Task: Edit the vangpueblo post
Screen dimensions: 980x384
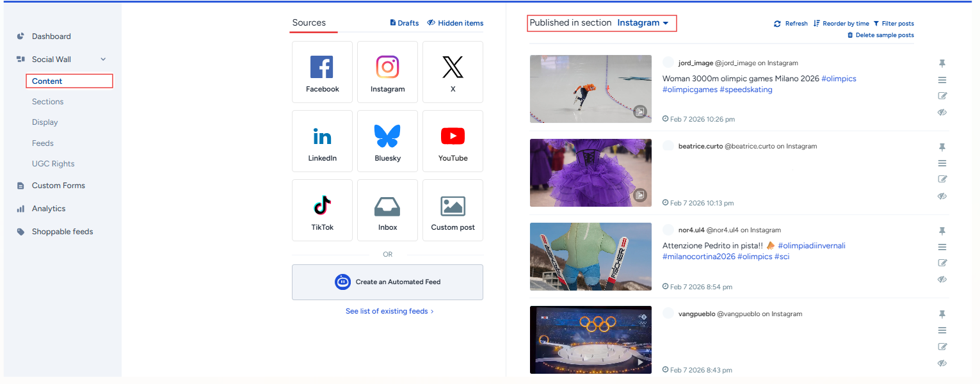Action: click(942, 347)
